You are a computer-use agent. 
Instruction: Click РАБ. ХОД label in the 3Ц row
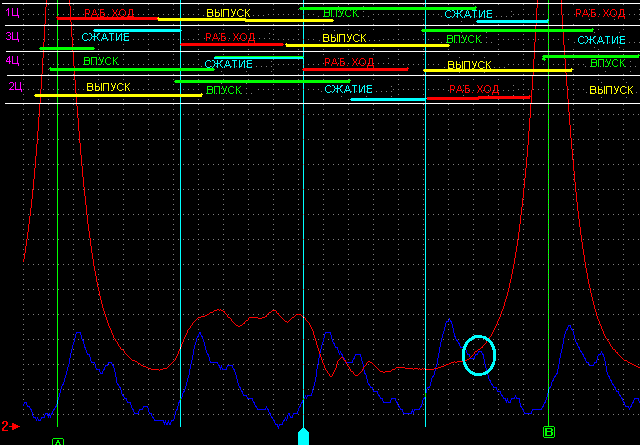(x=230, y=38)
